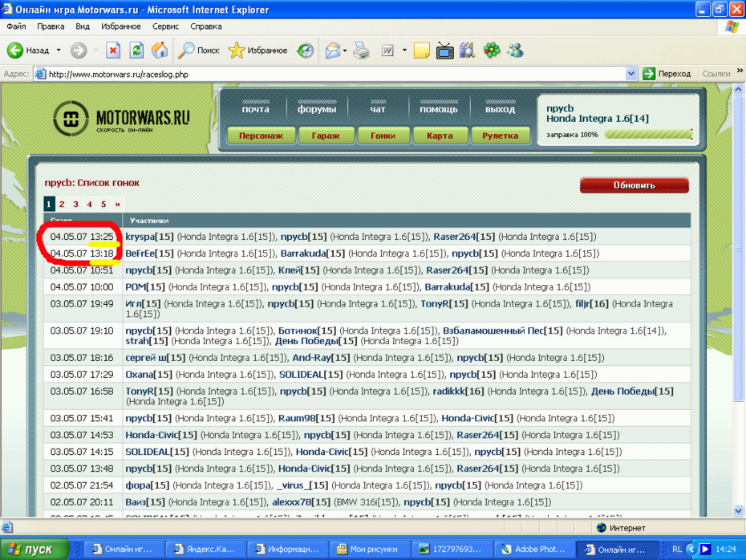Screen dimensions: 746x560
Task: Expand the Edit with Word dropdown arrow
Action: coord(404,51)
